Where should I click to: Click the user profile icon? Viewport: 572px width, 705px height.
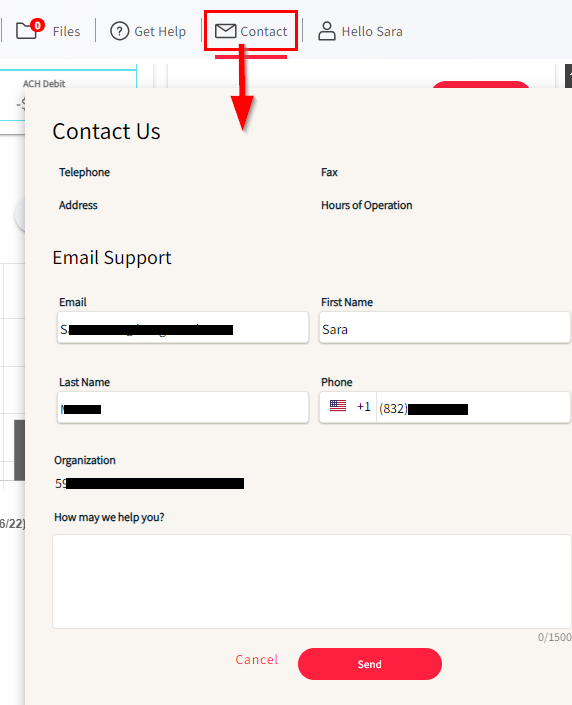tap(327, 31)
